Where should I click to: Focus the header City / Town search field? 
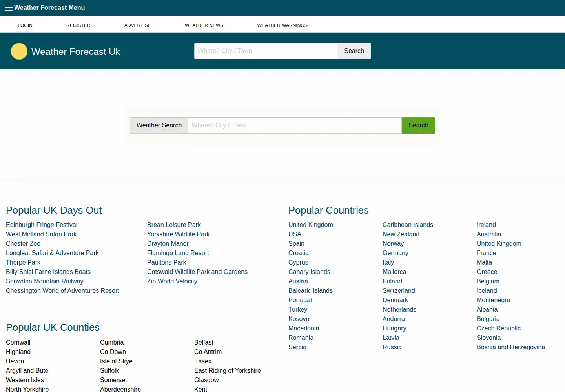tap(266, 51)
